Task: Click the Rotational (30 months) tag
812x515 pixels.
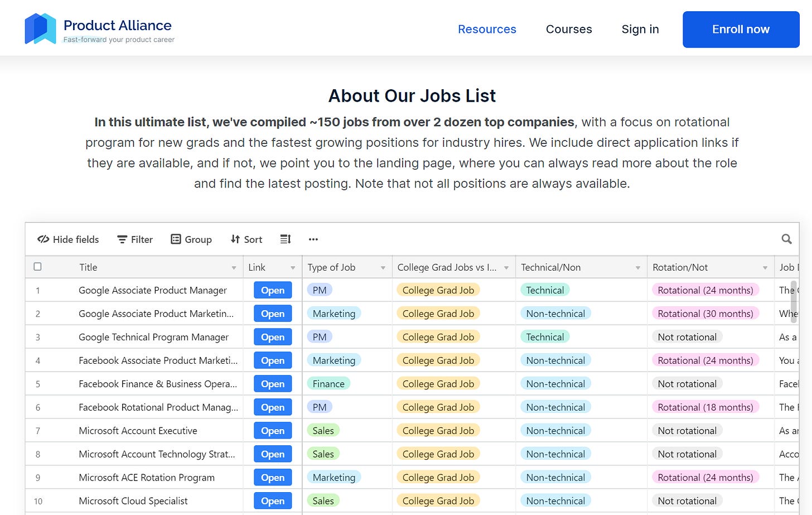Action: pos(705,314)
